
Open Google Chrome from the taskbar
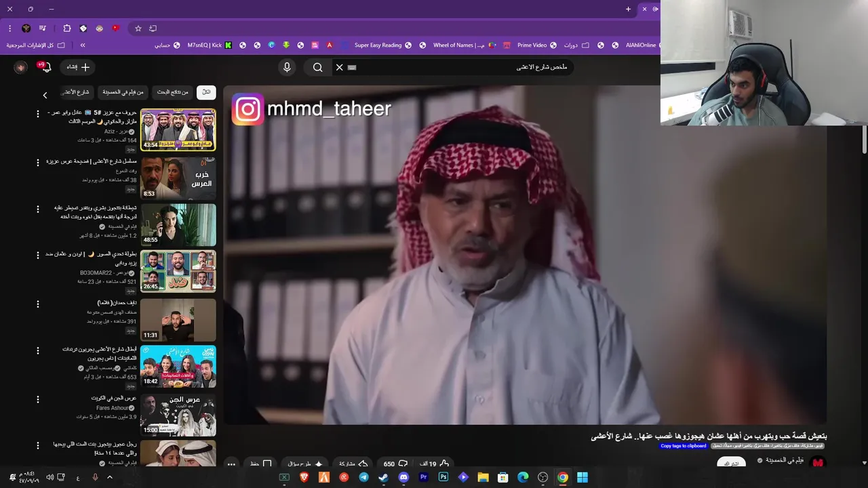coord(562,477)
